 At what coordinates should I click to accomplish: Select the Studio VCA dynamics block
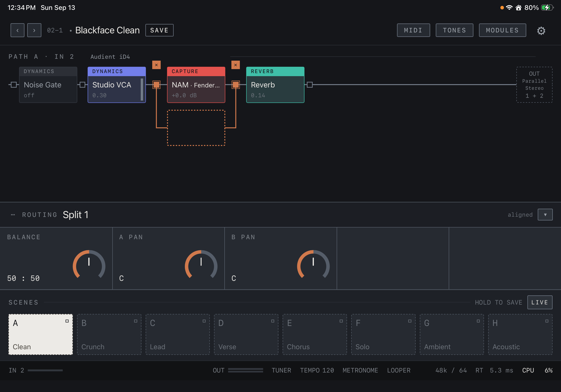[x=117, y=85]
